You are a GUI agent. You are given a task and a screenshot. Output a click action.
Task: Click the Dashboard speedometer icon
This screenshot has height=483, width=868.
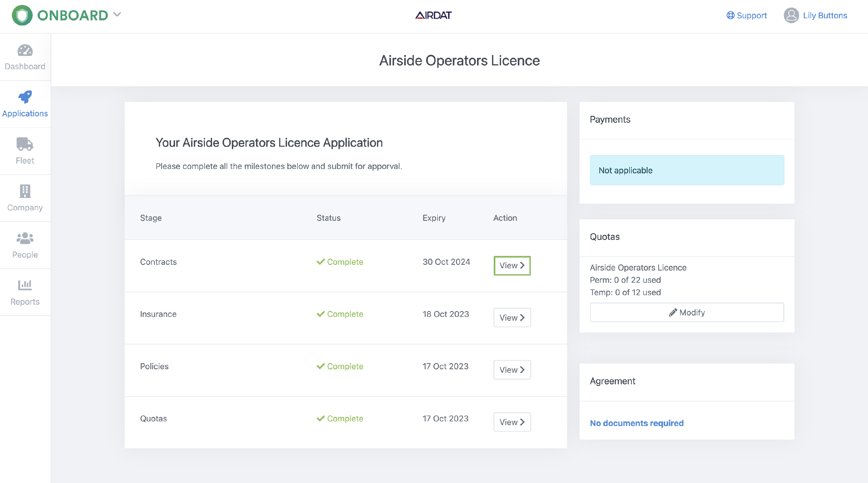pyautogui.click(x=25, y=51)
